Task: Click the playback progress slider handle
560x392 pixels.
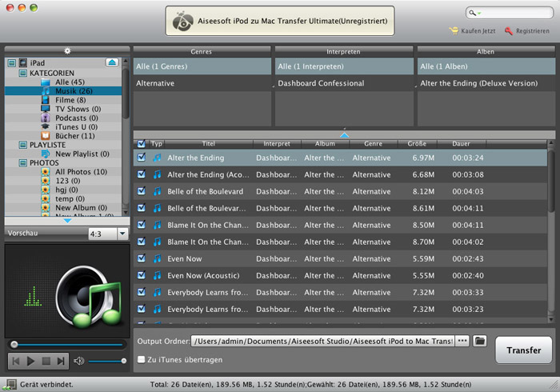Action: pos(14,345)
